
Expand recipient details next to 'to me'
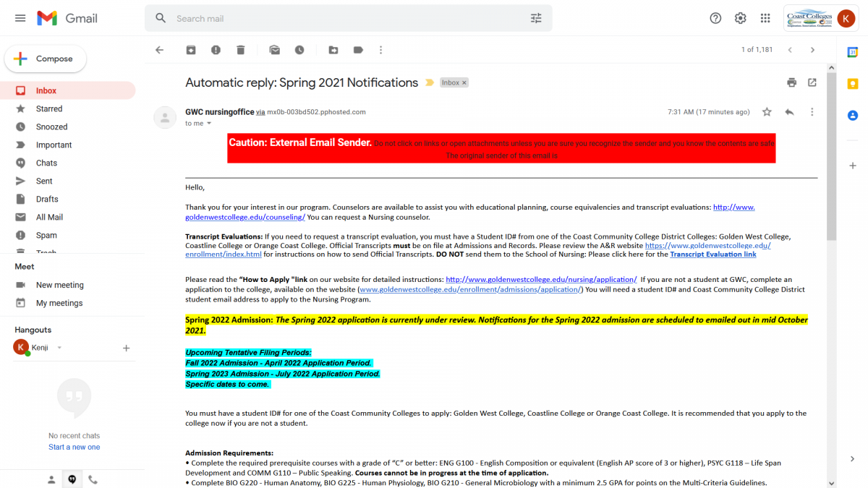pyautogui.click(x=209, y=124)
